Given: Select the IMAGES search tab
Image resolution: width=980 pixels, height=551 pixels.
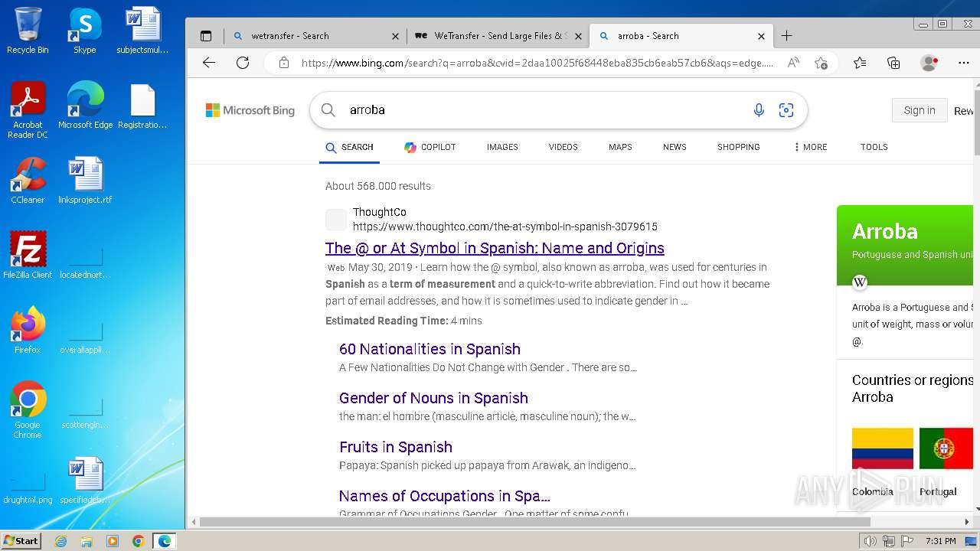Looking at the screenshot, I should (502, 147).
